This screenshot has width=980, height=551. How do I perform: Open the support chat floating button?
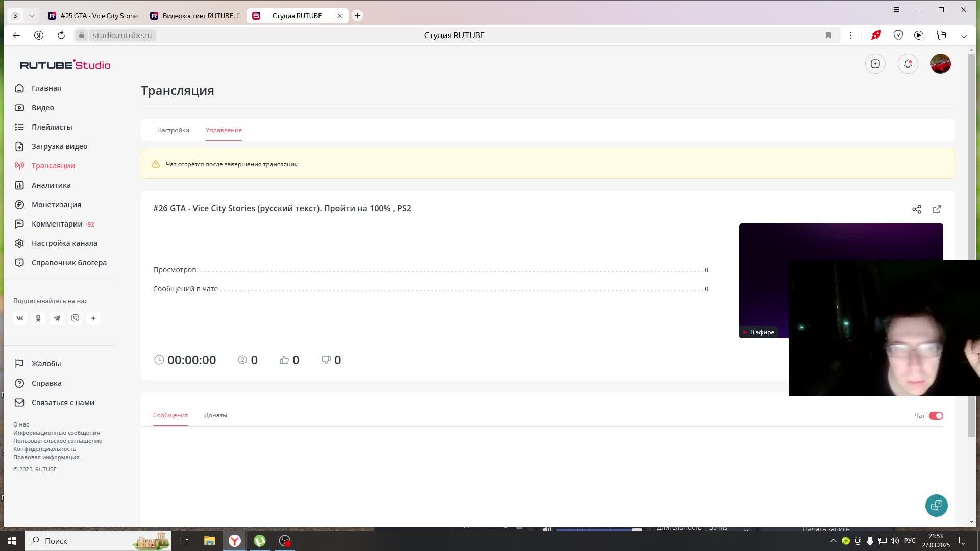point(936,505)
